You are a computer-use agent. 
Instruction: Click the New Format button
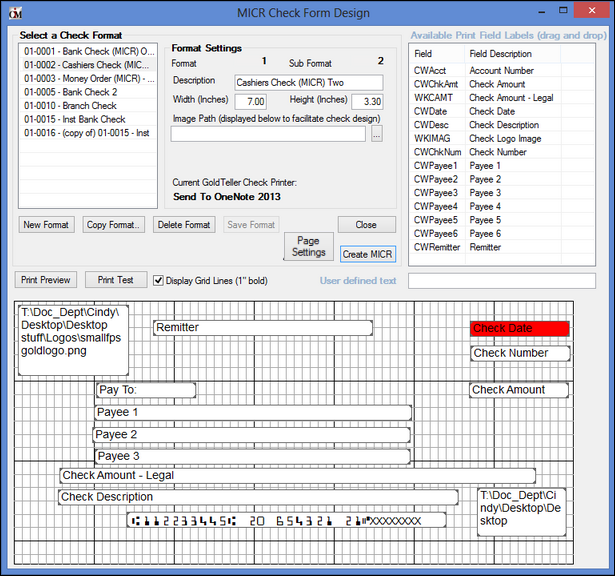point(46,225)
